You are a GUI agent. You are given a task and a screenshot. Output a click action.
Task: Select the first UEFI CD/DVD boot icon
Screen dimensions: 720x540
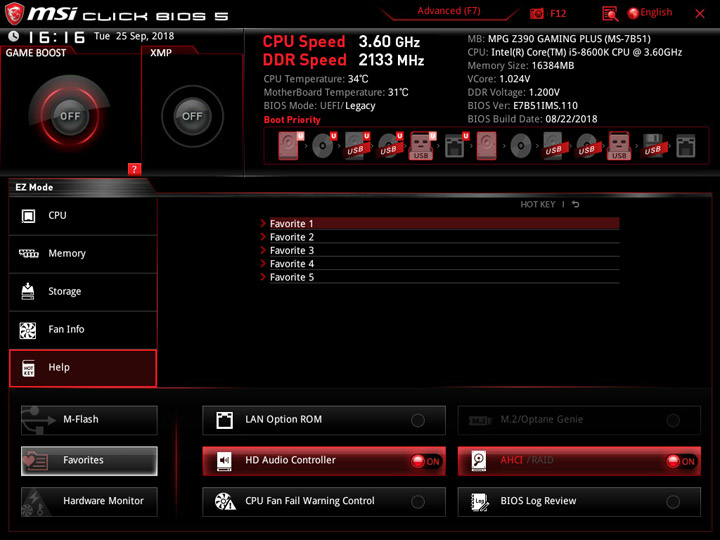324,146
